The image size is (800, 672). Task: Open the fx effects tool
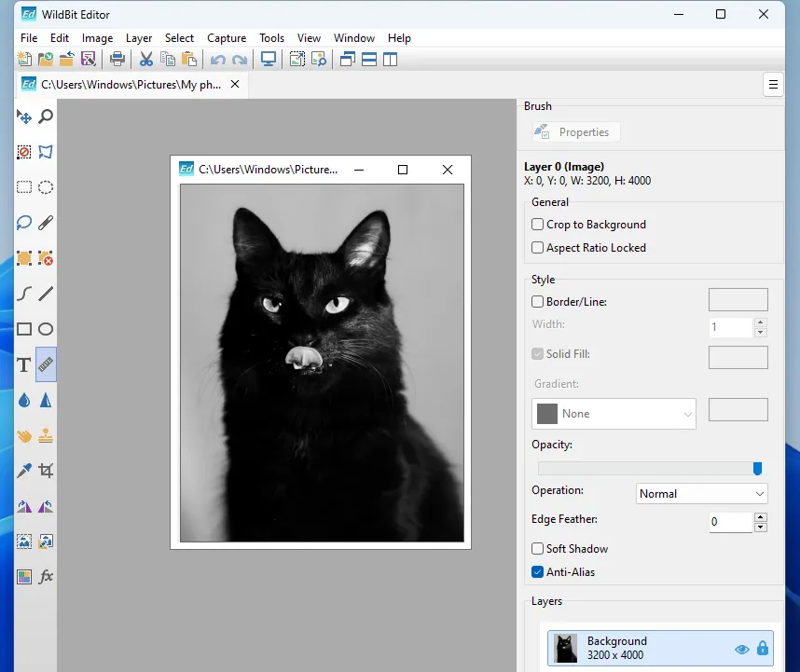[x=46, y=577]
